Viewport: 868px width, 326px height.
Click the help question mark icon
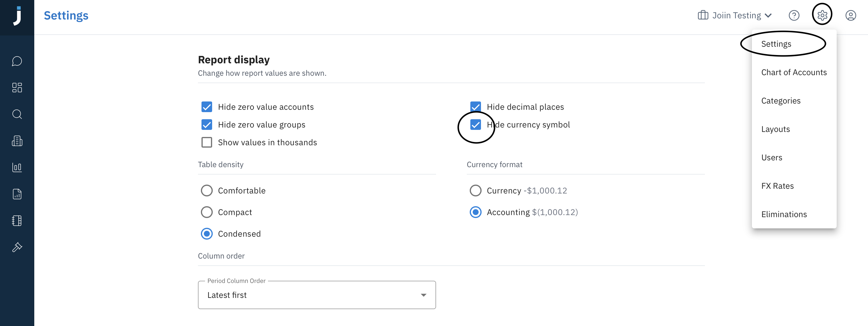[794, 15]
